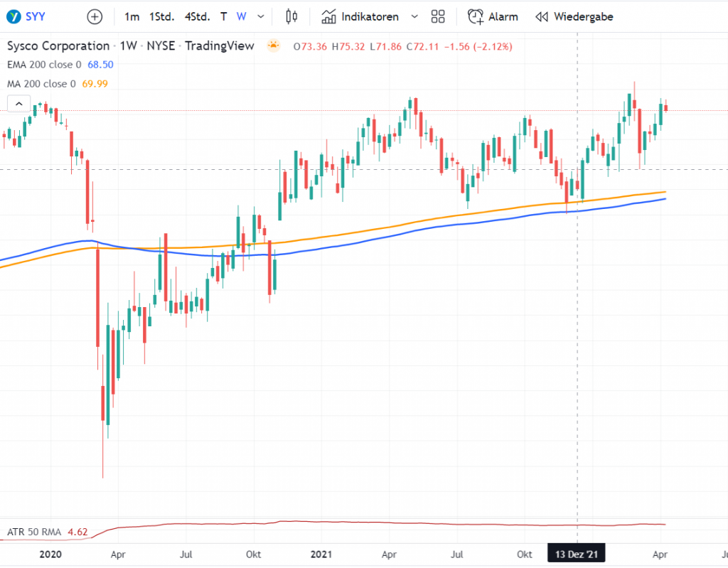Open the chart layout grid icon
Image resolution: width=728 pixels, height=568 pixels.
tap(439, 16)
